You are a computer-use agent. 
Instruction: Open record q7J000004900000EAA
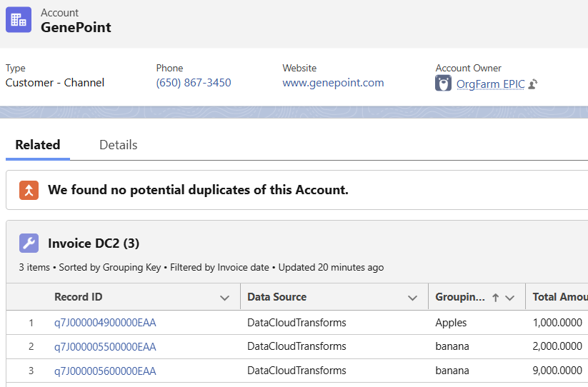click(x=105, y=323)
